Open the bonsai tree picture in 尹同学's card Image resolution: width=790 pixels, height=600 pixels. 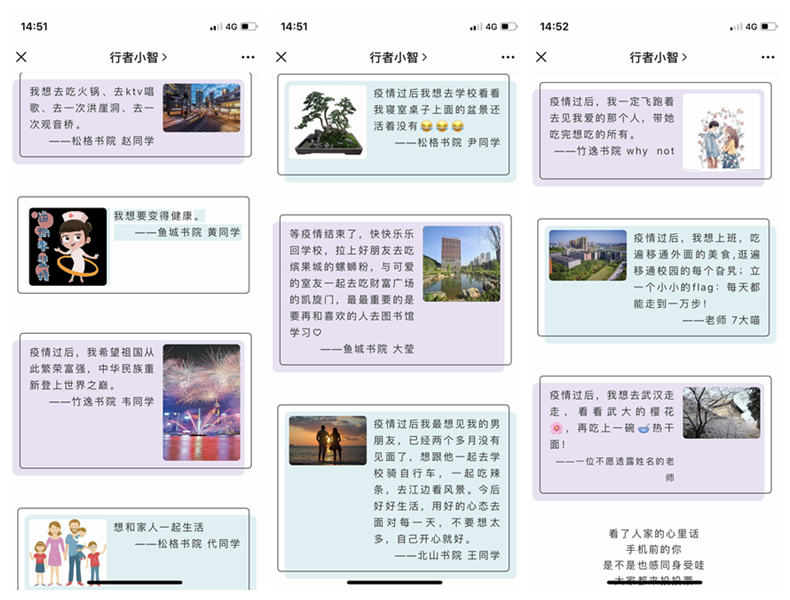(328, 122)
